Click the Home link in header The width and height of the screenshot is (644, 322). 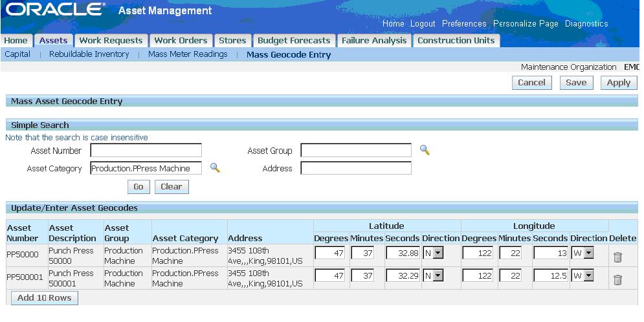point(393,24)
